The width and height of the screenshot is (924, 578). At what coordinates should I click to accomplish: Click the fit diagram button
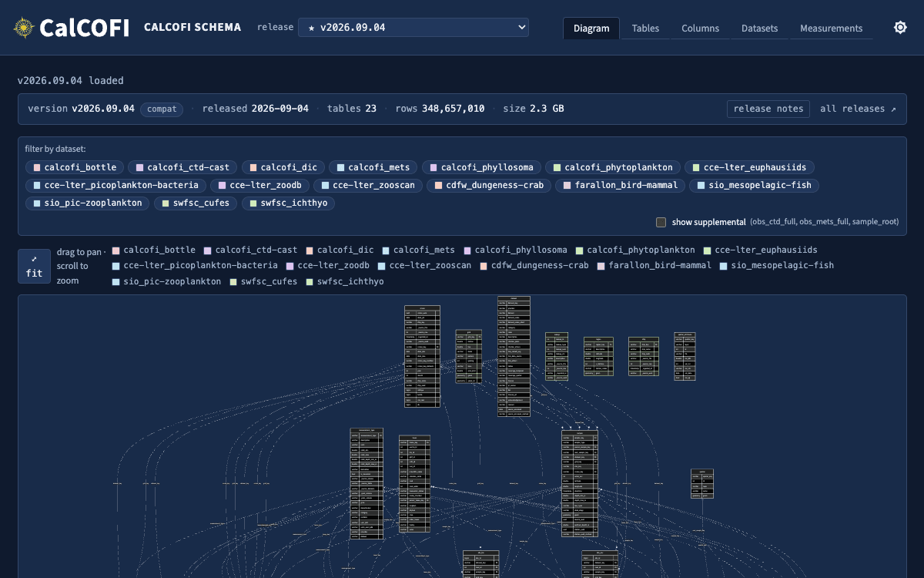pyautogui.click(x=34, y=266)
